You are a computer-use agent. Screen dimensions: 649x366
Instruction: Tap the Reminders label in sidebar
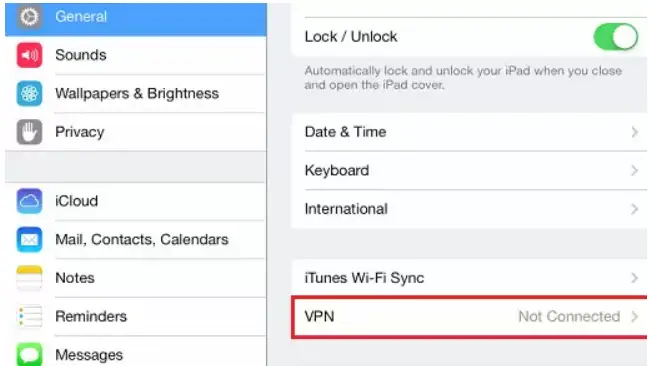click(x=91, y=317)
